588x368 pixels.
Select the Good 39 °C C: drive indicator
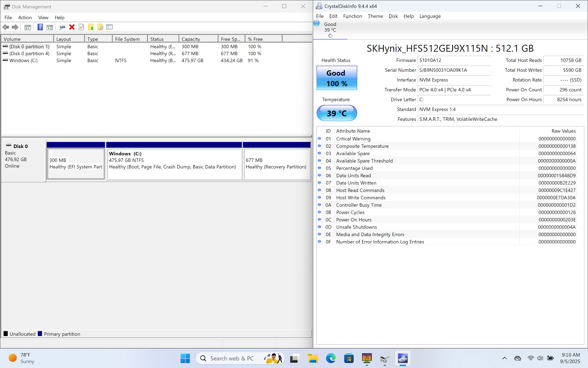(330, 30)
